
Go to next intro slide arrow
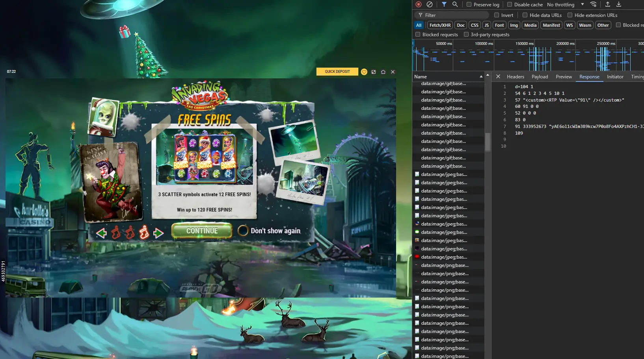point(158,233)
